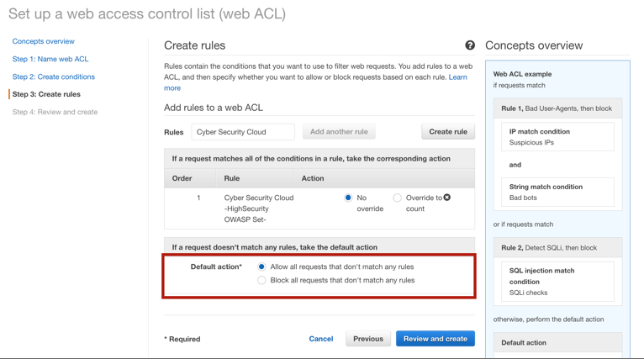Click the Cancel link

click(321, 339)
